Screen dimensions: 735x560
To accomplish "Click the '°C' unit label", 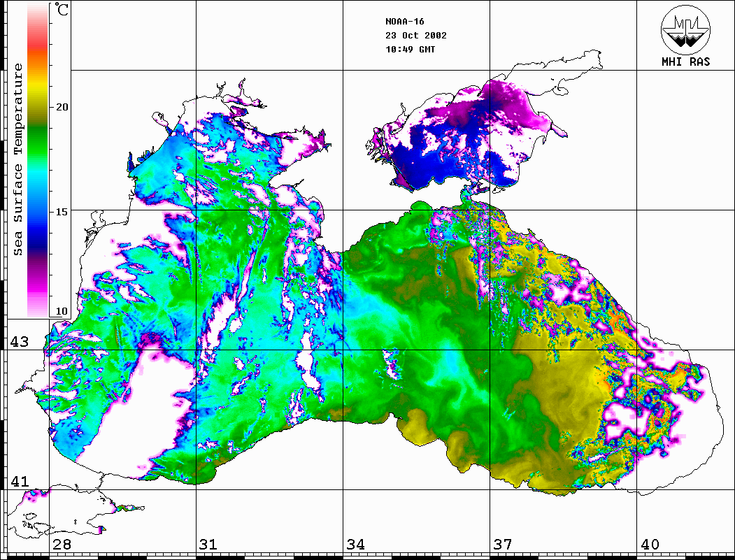I will click(x=62, y=9).
